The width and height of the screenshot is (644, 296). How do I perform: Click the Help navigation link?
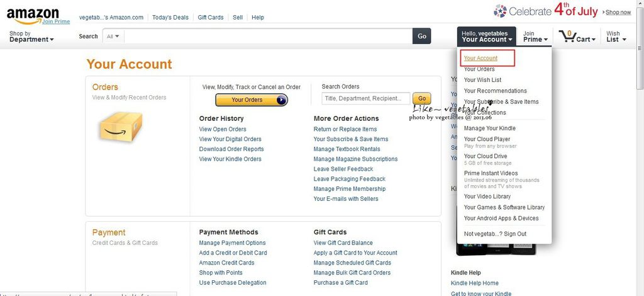tap(258, 17)
